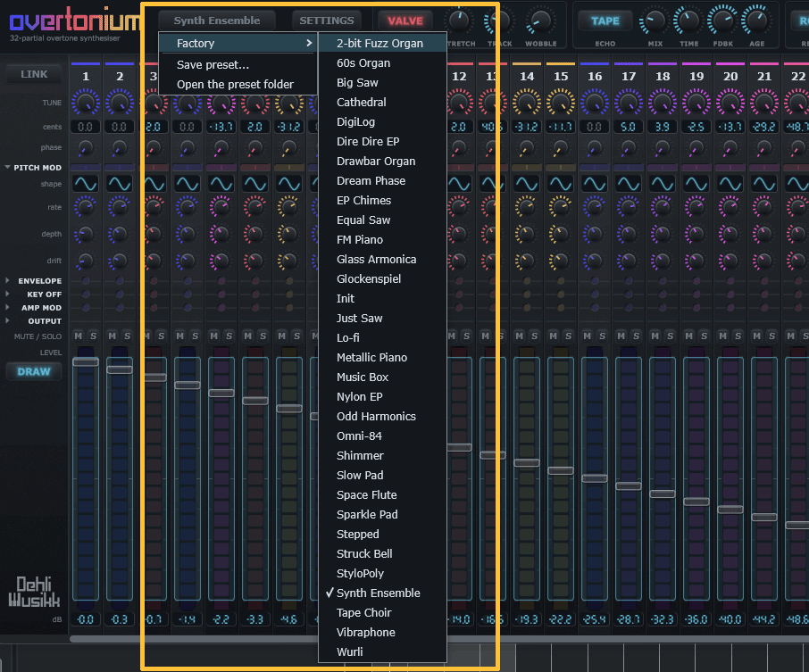Screen dimensions: 809x672
Task: Select the sine shape icon for partial 1
Action: [x=85, y=184]
